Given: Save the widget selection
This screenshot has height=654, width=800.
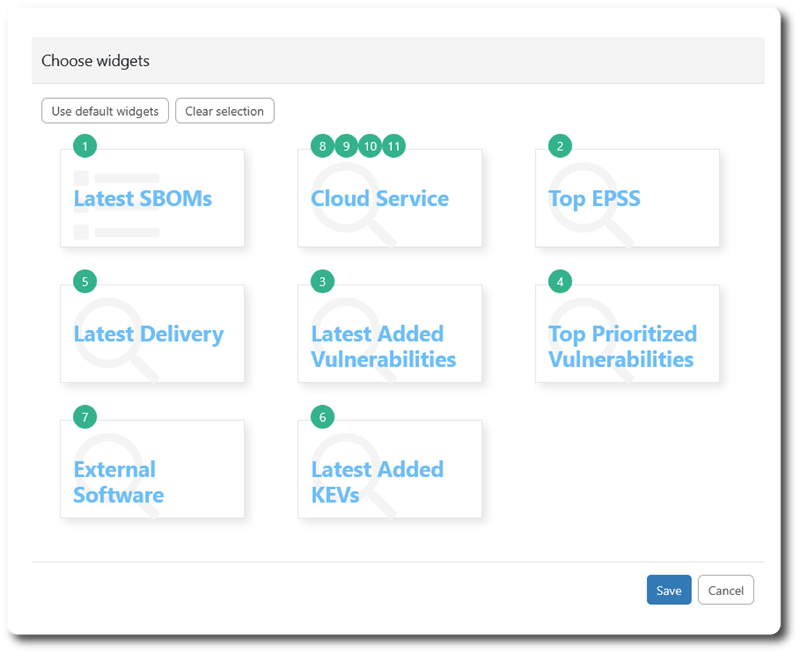Looking at the screenshot, I should pos(669,590).
